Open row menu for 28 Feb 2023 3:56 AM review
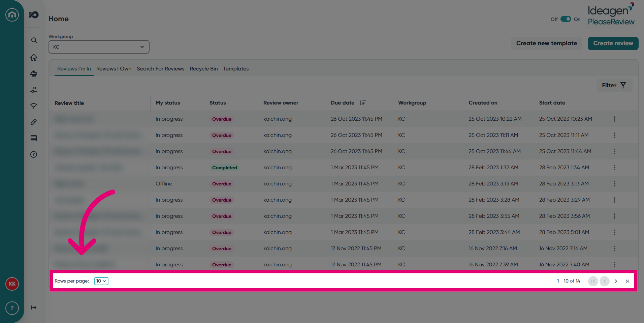 tap(615, 216)
